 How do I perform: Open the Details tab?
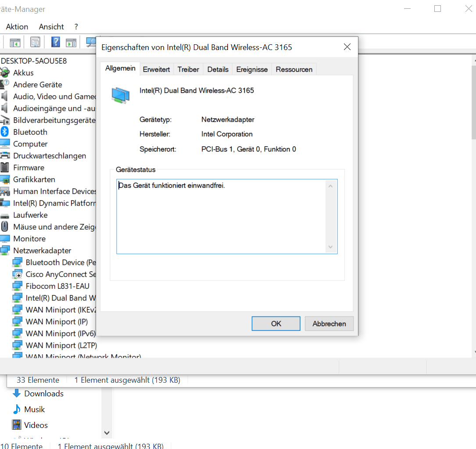(218, 70)
